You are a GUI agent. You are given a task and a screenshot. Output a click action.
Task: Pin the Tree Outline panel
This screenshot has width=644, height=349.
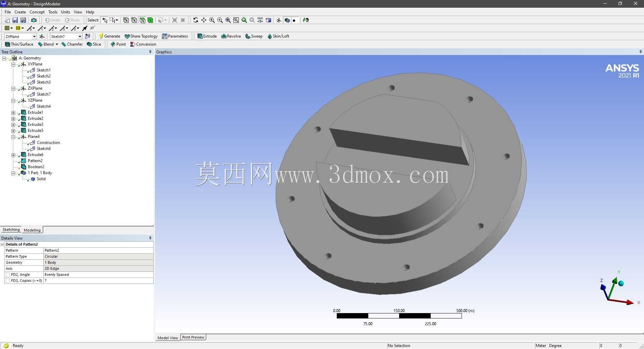tap(150, 52)
